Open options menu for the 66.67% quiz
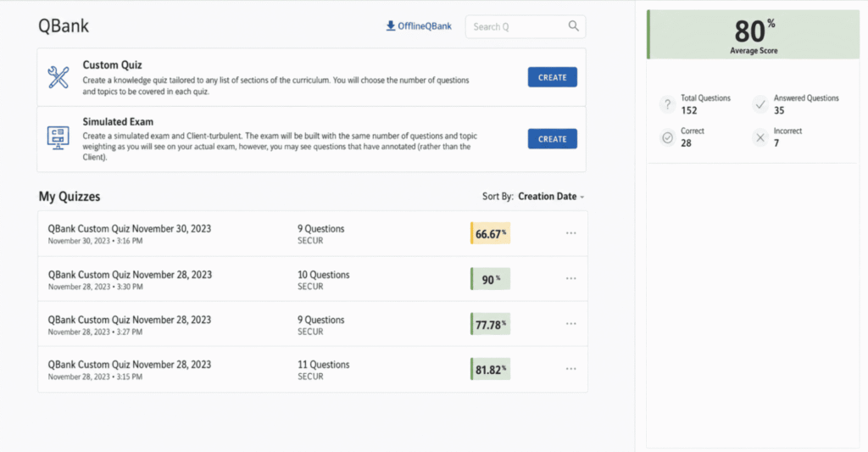 (570, 233)
